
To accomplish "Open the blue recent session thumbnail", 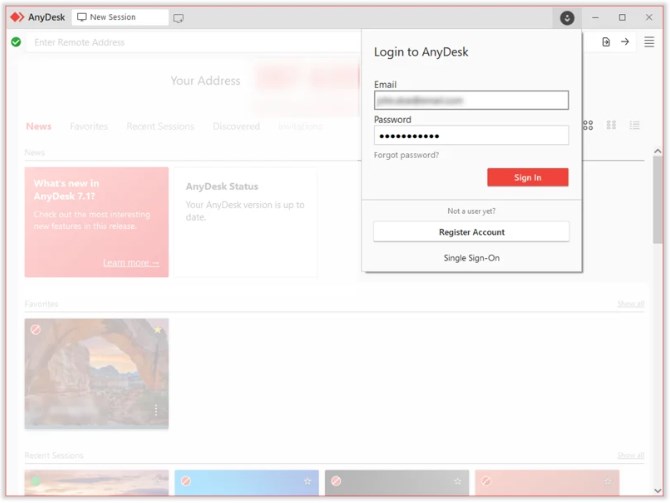I will click(x=247, y=483).
